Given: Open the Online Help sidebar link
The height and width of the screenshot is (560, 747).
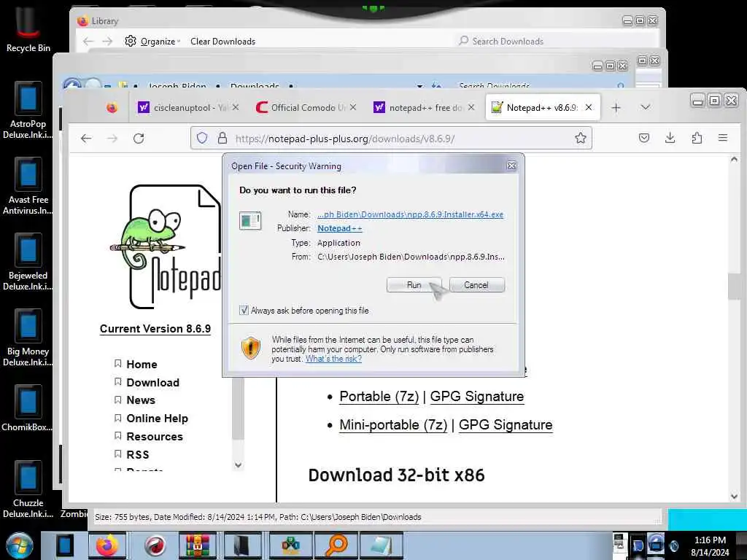Looking at the screenshot, I should (158, 418).
